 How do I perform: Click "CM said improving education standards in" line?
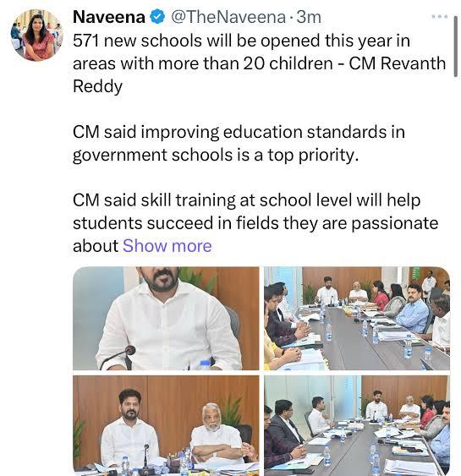click(x=239, y=133)
